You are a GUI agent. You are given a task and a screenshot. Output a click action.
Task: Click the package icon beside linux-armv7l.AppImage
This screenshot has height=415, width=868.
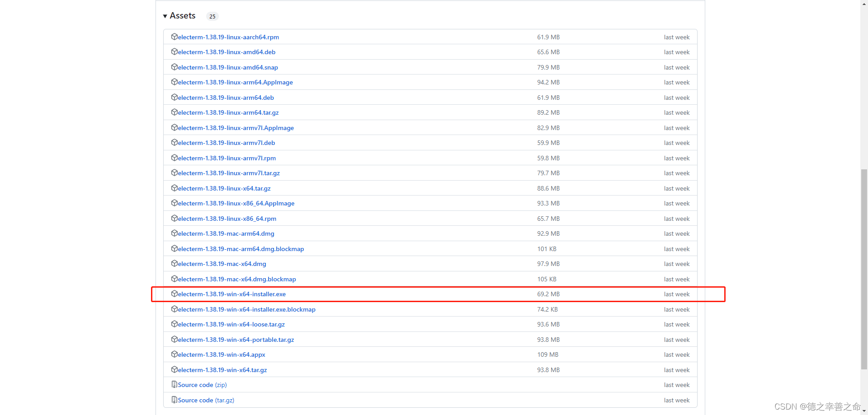pos(174,127)
